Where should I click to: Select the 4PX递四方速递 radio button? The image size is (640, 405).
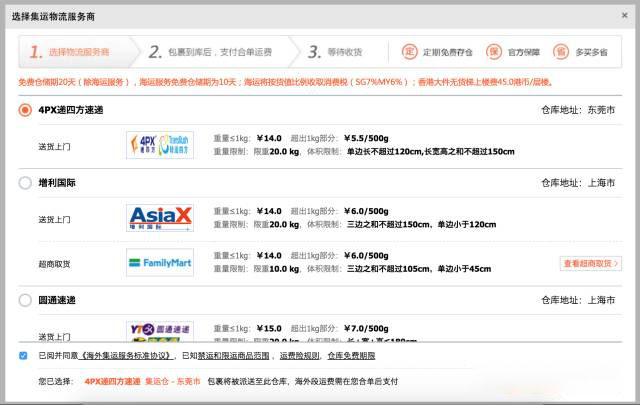(x=25, y=110)
